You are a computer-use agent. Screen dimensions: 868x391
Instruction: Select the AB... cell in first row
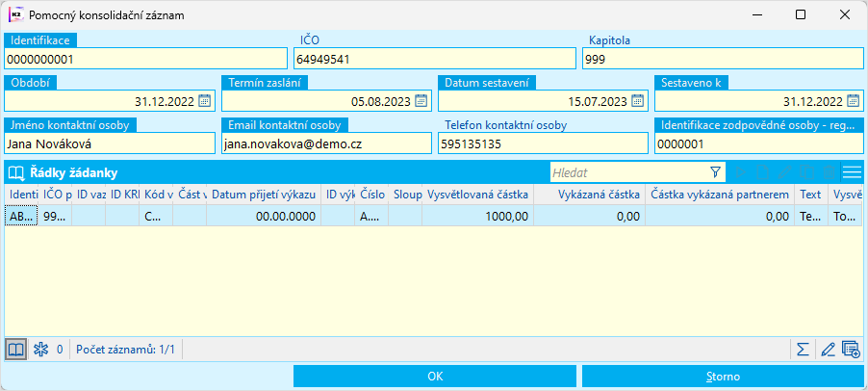[21, 216]
